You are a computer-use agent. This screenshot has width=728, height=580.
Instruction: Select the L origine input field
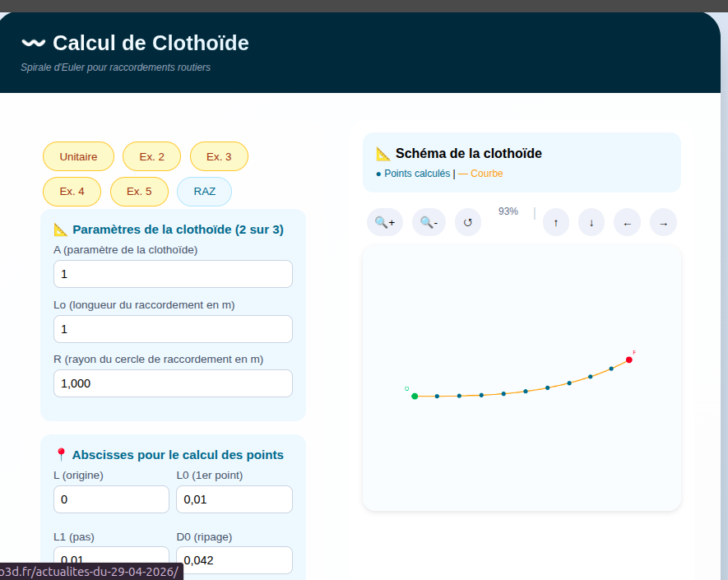coord(111,499)
